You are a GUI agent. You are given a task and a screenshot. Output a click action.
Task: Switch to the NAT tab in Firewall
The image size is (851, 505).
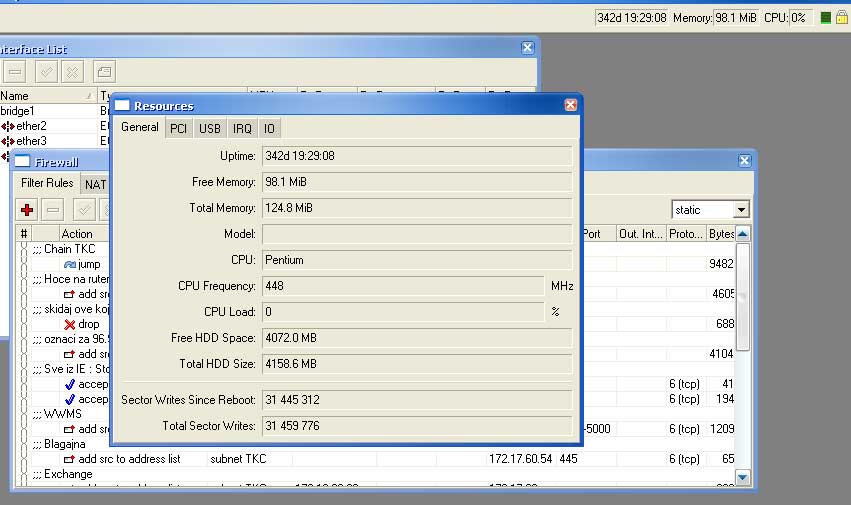[x=96, y=185]
